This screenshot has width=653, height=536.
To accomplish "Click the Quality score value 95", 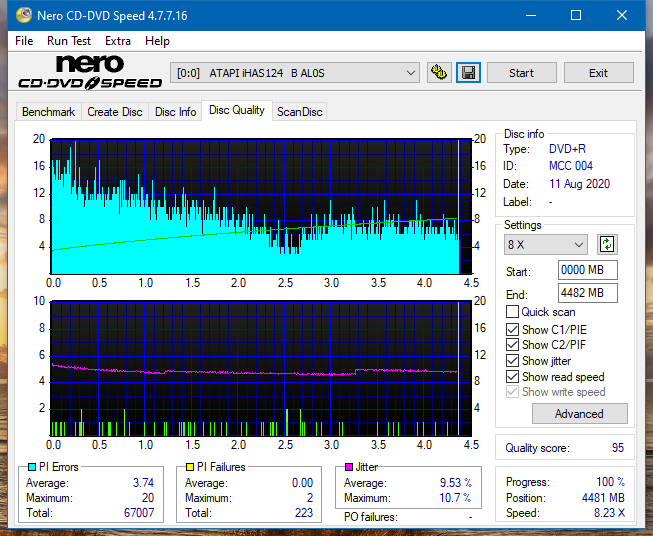I will [618, 448].
